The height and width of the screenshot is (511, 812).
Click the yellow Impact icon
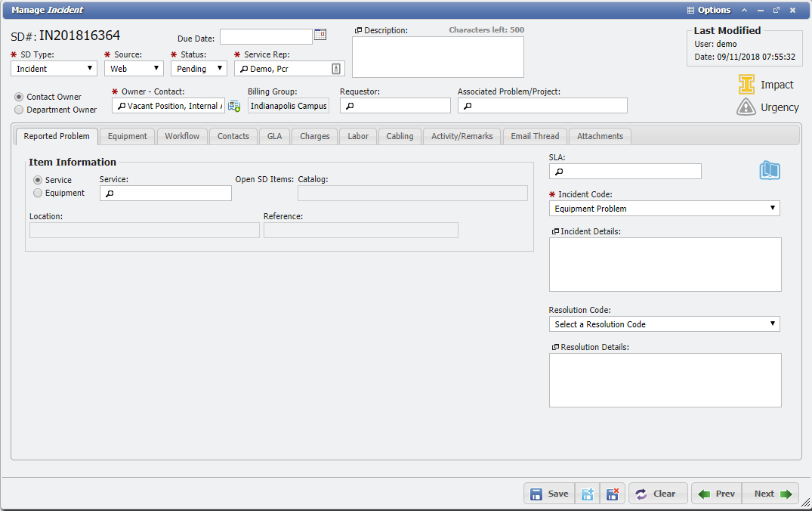(746, 85)
